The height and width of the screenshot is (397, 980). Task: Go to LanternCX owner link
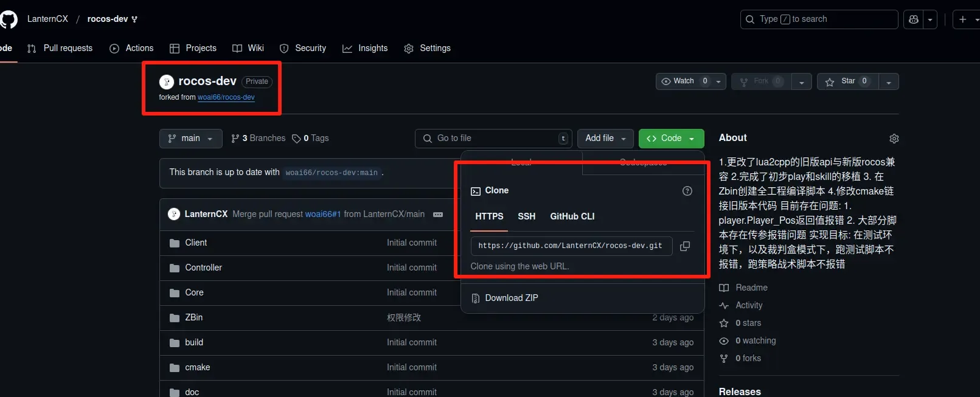coord(47,19)
